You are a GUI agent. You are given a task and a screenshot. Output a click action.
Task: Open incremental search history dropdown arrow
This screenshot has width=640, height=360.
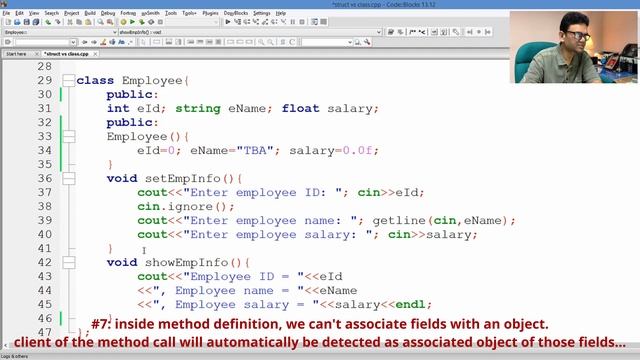[x=73, y=42]
